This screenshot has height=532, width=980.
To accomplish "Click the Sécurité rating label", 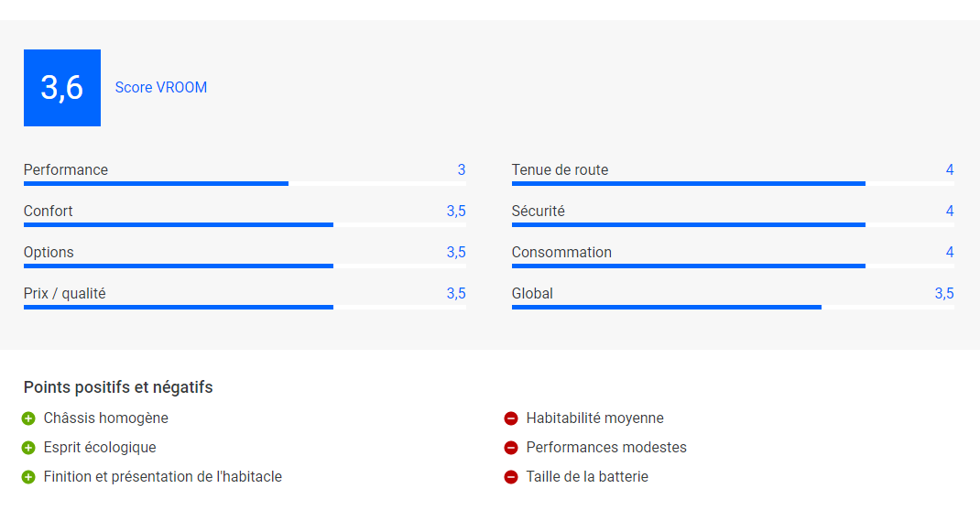I will [x=539, y=212].
